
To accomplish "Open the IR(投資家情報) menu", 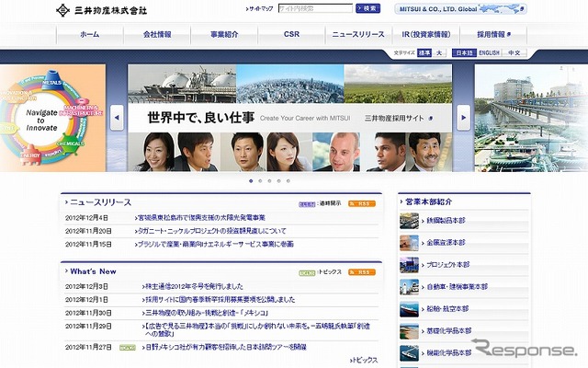I will tap(426, 35).
